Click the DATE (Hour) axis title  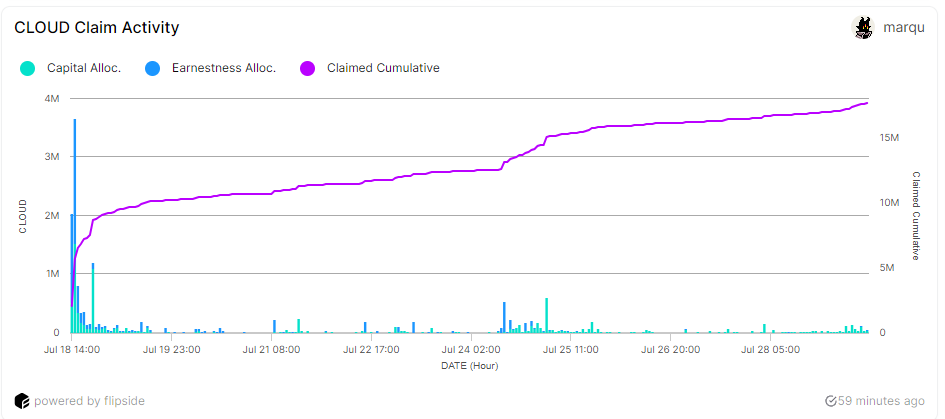pyautogui.click(x=470, y=366)
